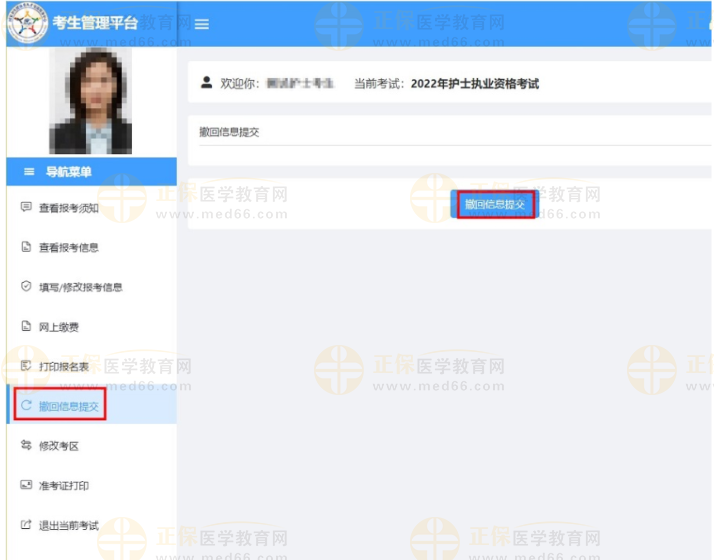This screenshot has width=714, height=560.
Task: Open 打印报名表 in the sidebar
Action: pos(63,367)
